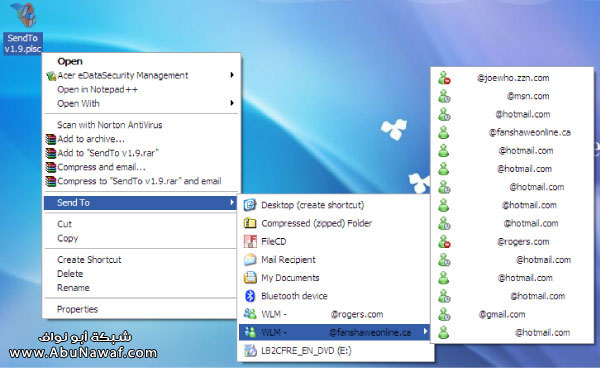Click the Acer eDataSecurity Management icon

(x=51, y=76)
